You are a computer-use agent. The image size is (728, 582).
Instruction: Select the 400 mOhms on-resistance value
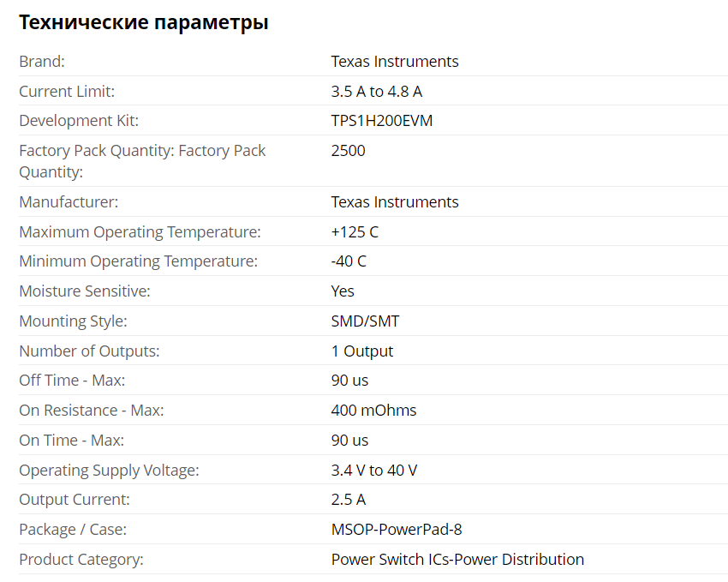click(373, 411)
